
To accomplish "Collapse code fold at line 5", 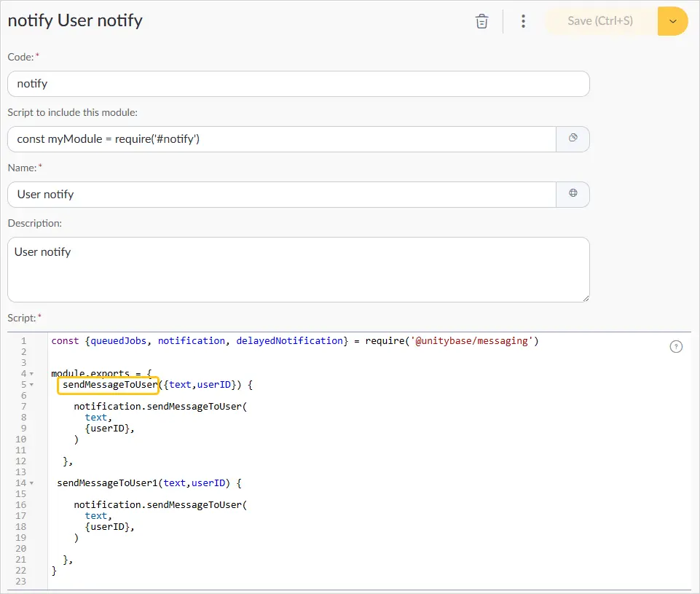I will click(32, 385).
